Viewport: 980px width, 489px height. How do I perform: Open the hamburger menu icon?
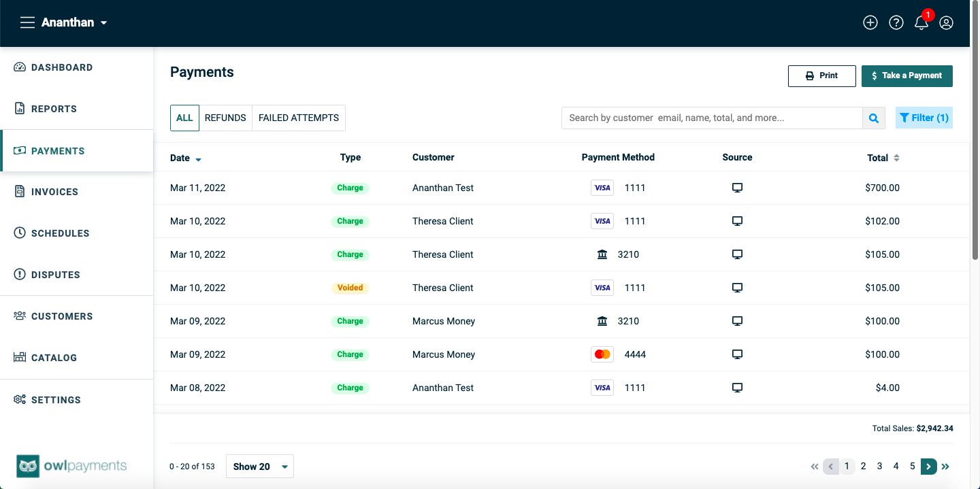click(x=27, y=22)
